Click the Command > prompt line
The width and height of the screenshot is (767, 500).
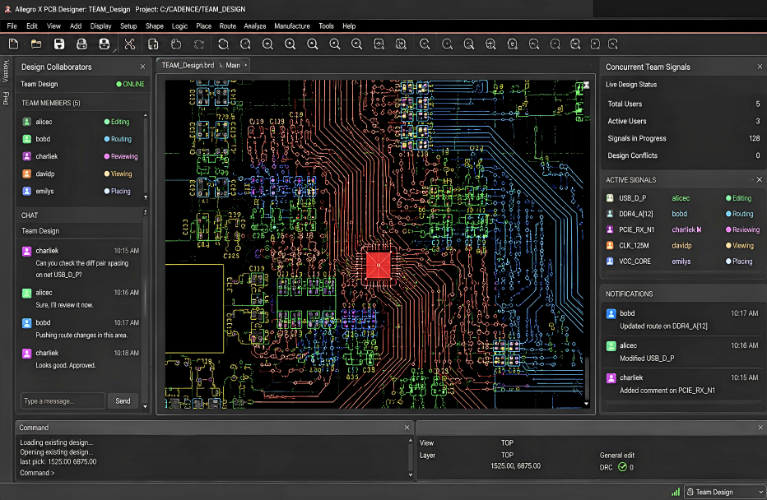[x=37, y=473]
